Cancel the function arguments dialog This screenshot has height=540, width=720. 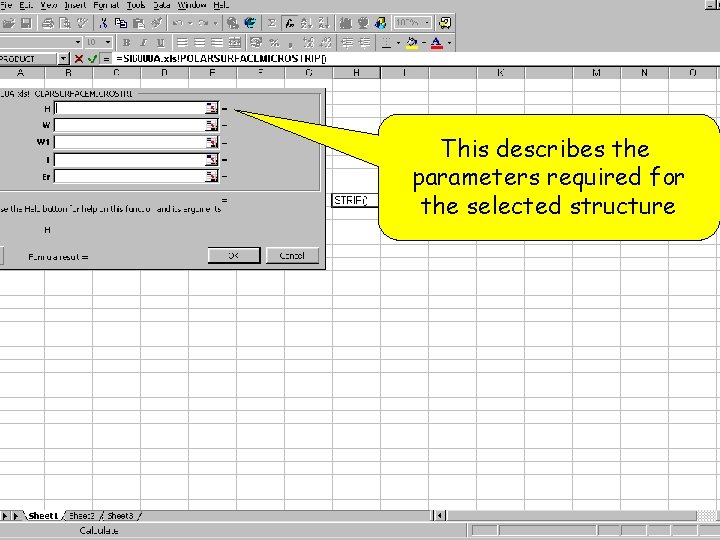292,255
